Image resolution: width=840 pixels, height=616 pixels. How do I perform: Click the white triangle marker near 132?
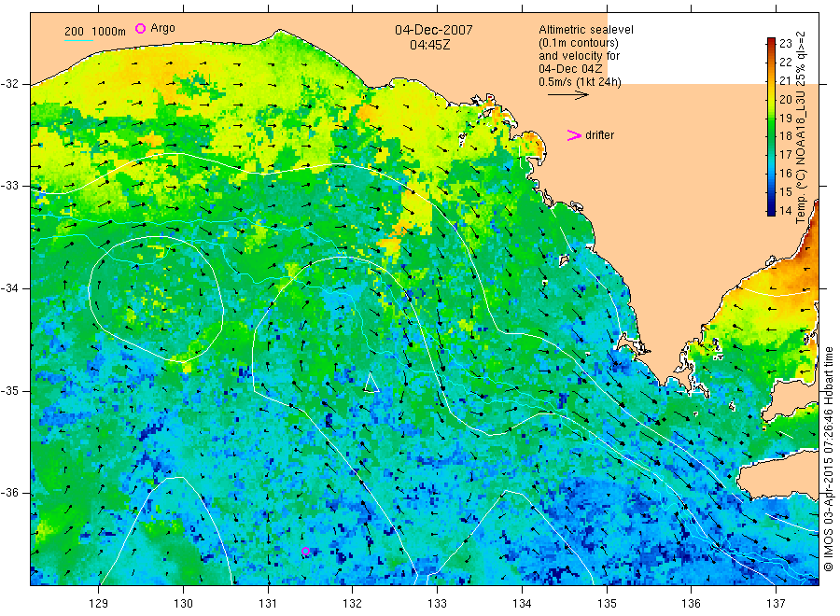[x=371, y=383]
